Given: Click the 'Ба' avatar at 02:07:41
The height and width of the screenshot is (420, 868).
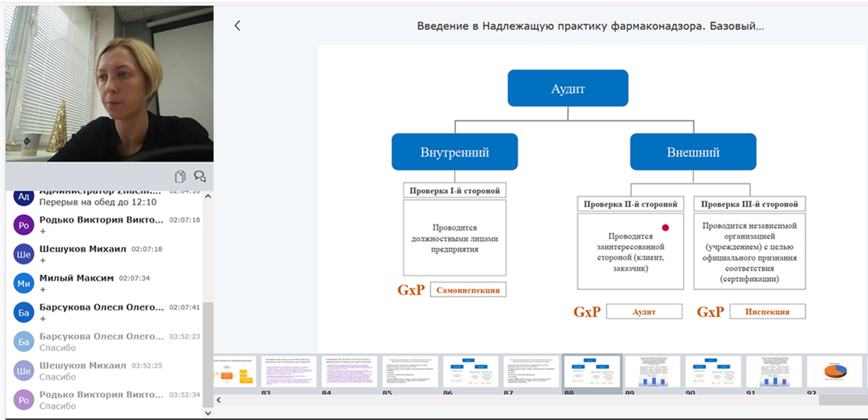Looking at the screenshot, I should (x=24, y=312).
